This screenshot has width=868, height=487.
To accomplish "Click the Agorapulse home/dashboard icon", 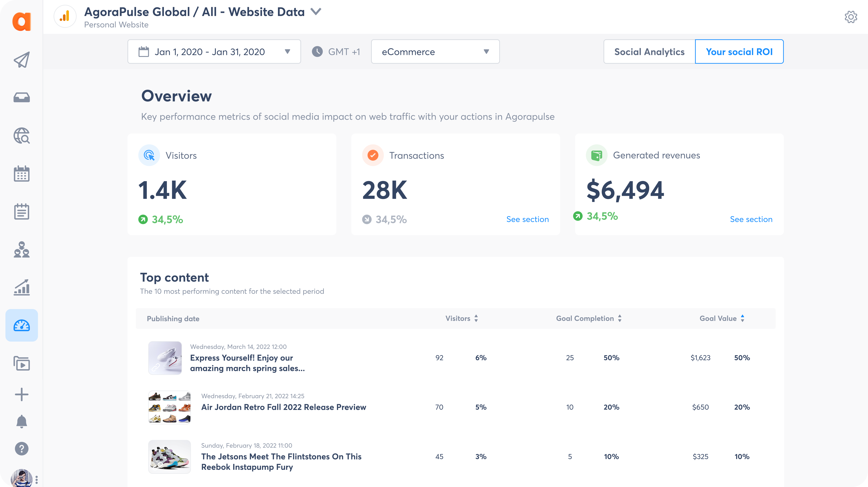I will [21, 18].
